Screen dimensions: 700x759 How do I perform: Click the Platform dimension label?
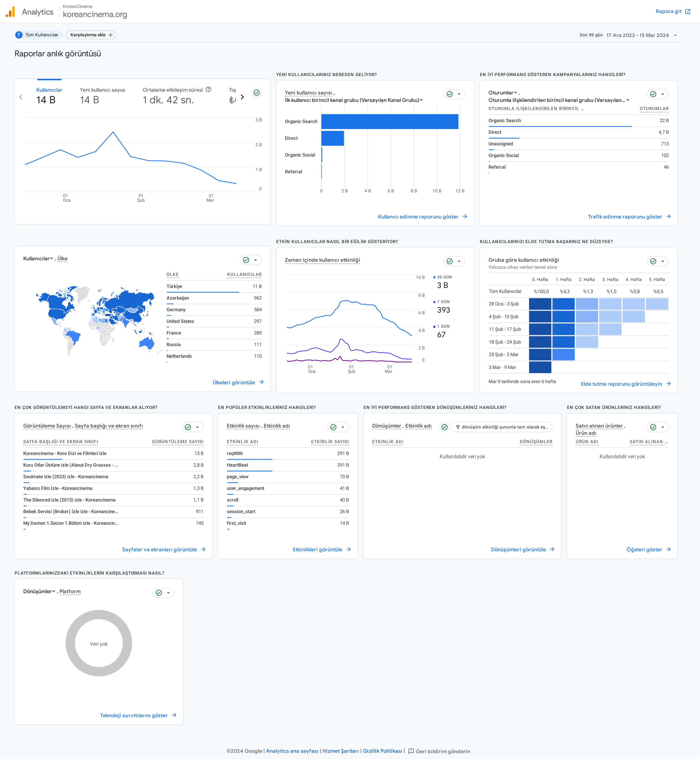pos(70,592)
